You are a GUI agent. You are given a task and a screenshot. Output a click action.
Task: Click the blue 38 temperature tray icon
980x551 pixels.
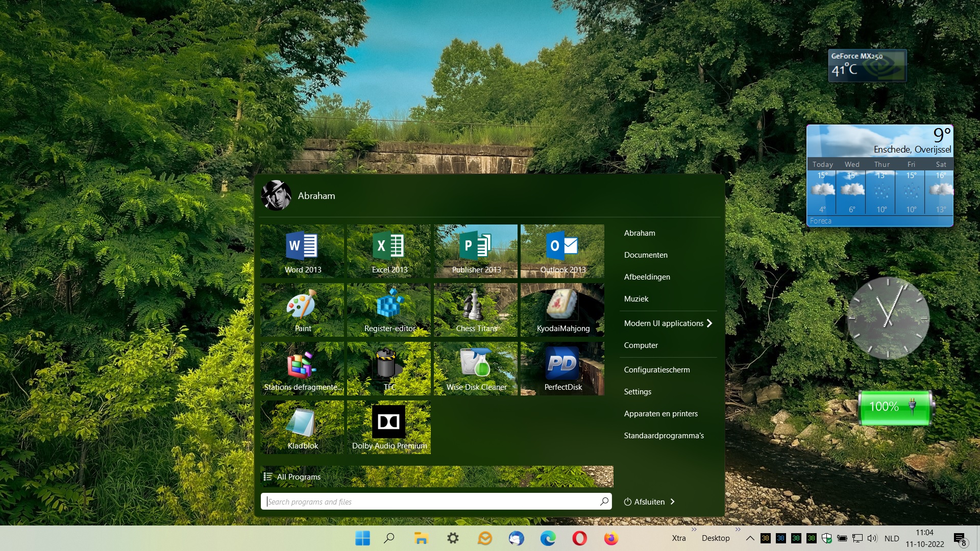780,538
